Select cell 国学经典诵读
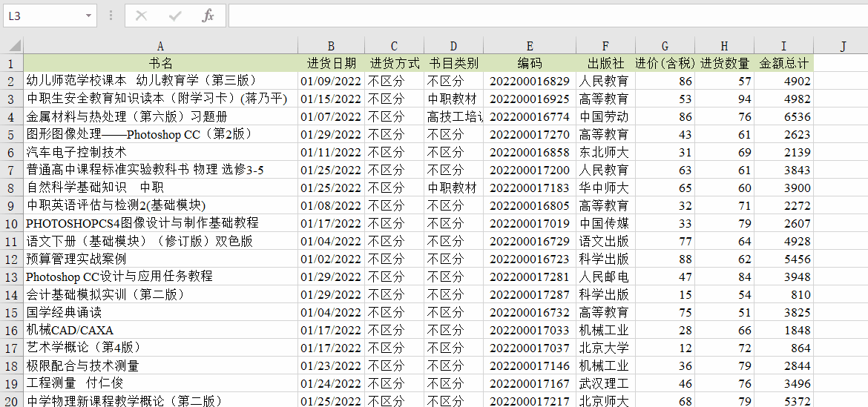The width and height of the screenshot is (868, 407). point(160,312)
